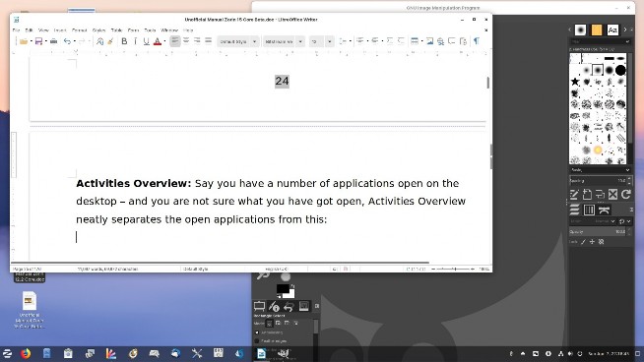Switch to GIMP's Paths tab
This screenshot has height=362, width=644.
604,210
